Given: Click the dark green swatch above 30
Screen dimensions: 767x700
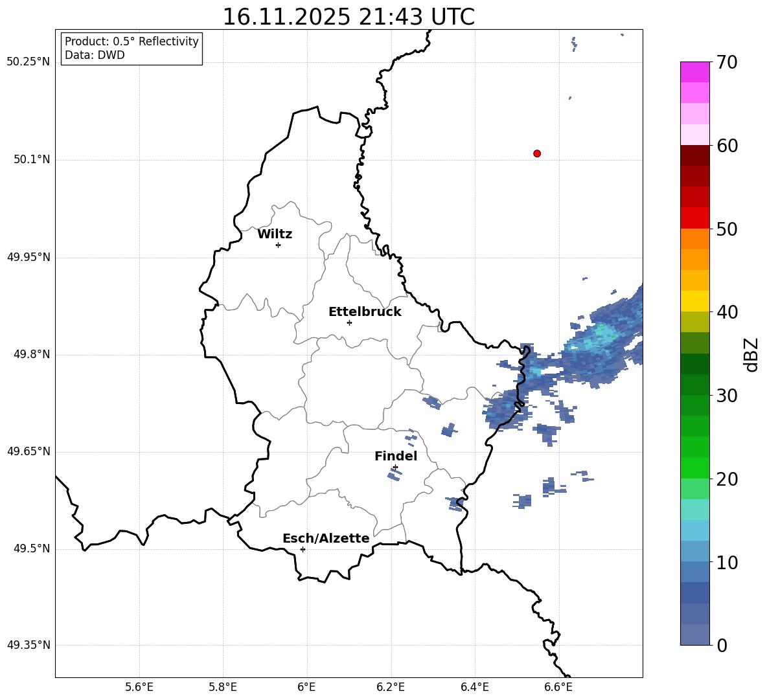Looking at the screenshot, I should tap(695, 385).
